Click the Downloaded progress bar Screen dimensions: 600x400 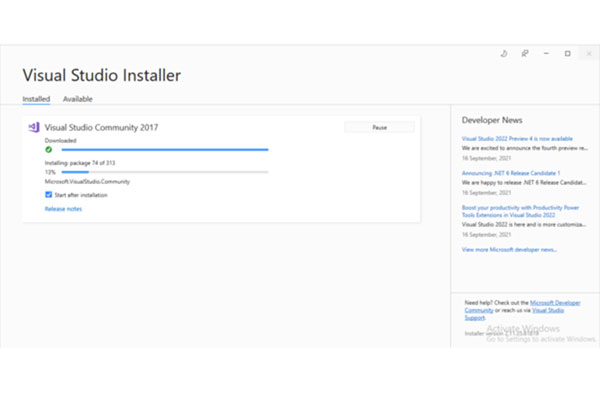point(165,150)
